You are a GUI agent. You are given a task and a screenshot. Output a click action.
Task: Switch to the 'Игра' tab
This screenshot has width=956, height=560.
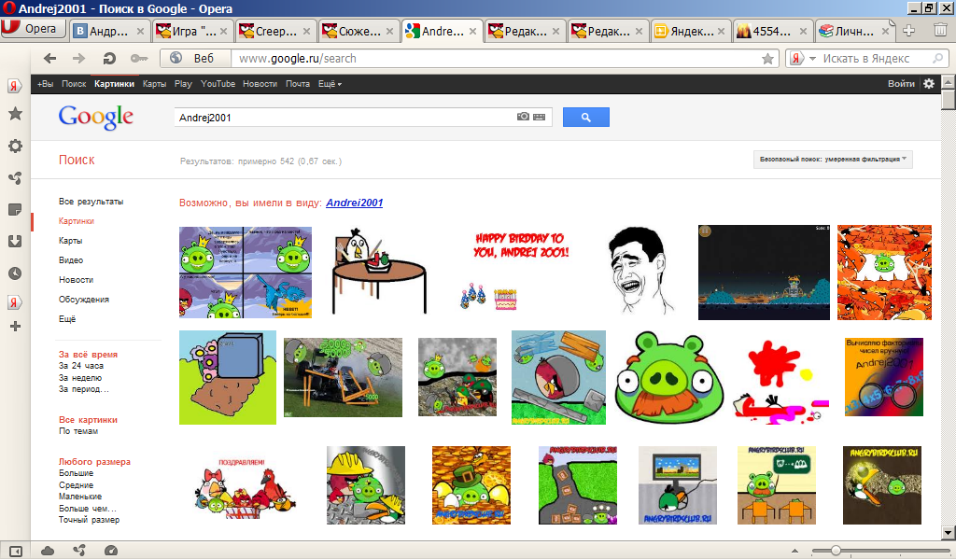191,31
